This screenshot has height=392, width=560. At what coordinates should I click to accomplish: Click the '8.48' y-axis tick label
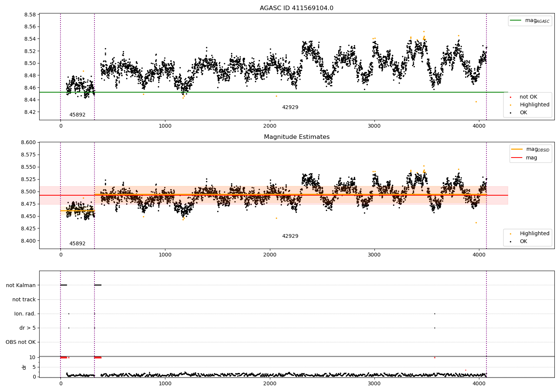pos(29,76)
